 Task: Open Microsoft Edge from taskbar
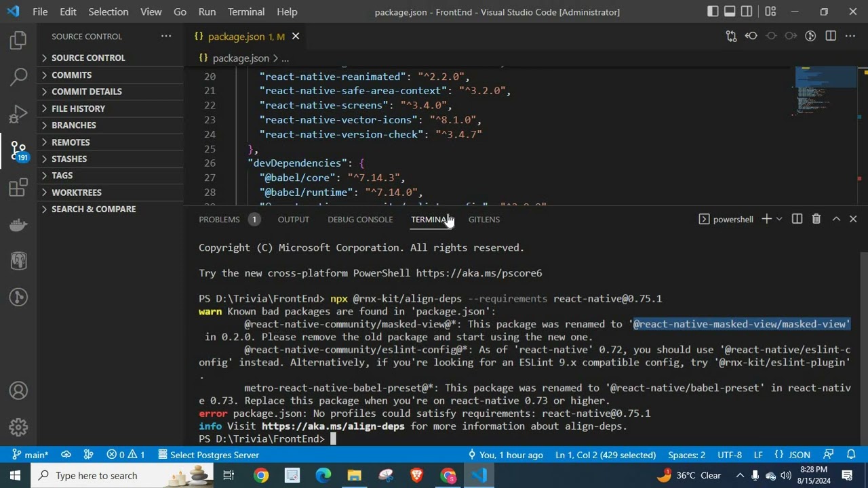coord(323,476)
